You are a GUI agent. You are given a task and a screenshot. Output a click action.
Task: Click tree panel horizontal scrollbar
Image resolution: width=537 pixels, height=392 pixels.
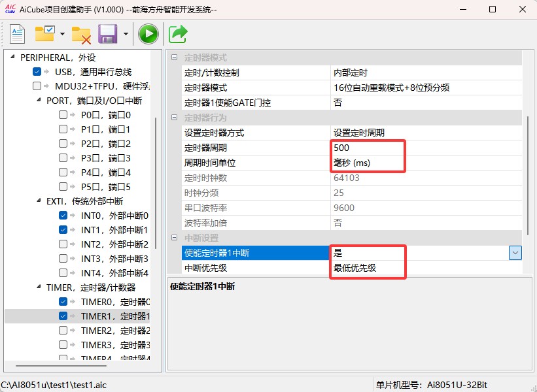coord(61,366)
